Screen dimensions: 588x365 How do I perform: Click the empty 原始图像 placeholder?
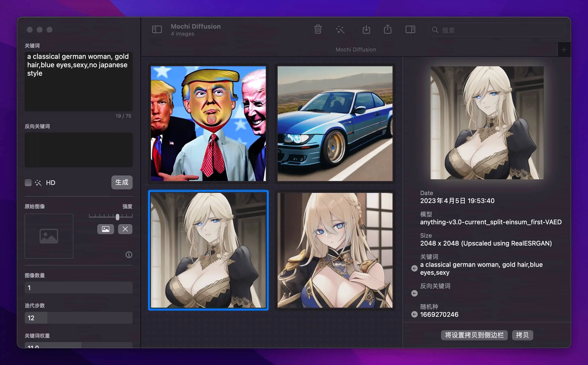click(49, 236)
